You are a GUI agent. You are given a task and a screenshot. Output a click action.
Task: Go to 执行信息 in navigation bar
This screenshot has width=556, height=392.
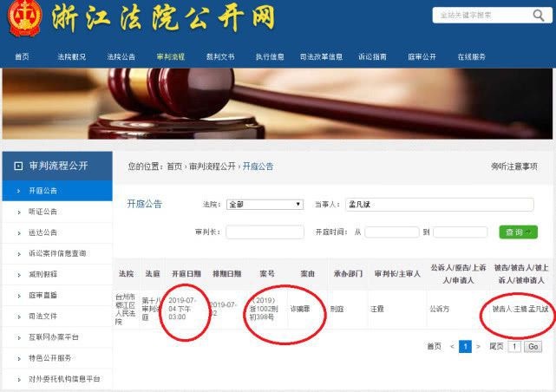tap(269, 56)
